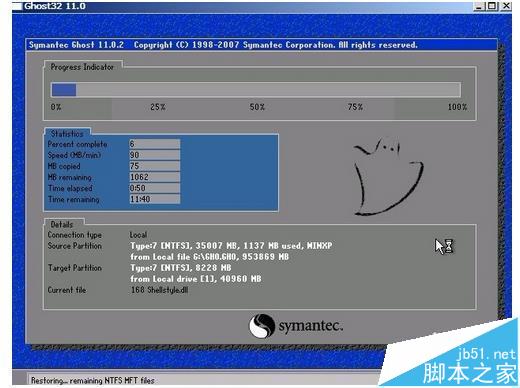Click current file 168 Shellstyle.dll
This screenshot has width=520, height=388.
pos(159,290)
